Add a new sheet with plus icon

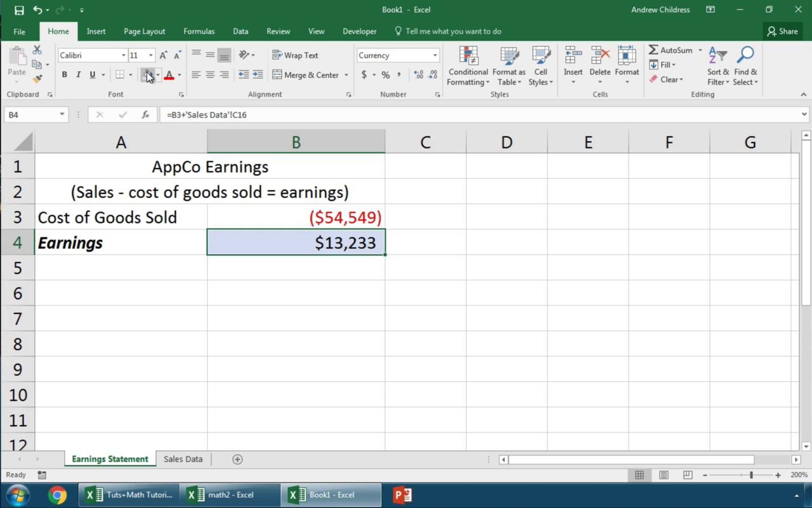coord(237,459)
